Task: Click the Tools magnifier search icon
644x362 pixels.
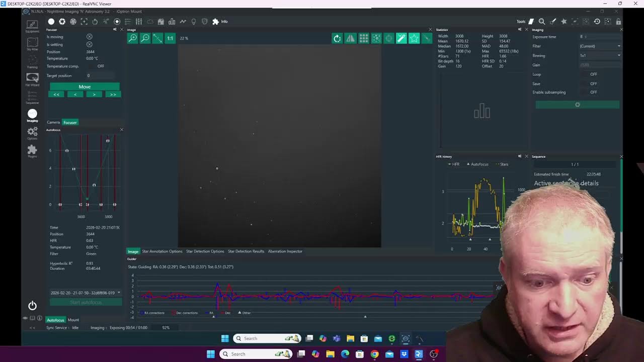Action: click(542, 22)
